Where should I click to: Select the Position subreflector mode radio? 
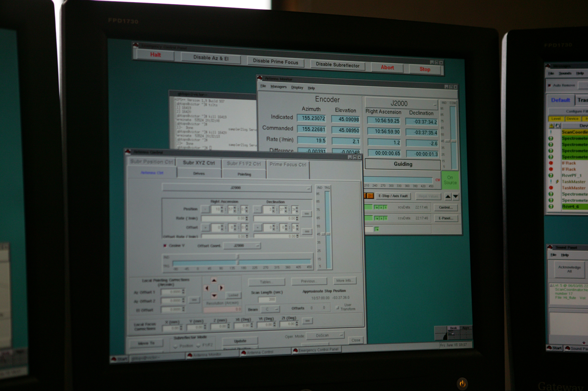175,346
